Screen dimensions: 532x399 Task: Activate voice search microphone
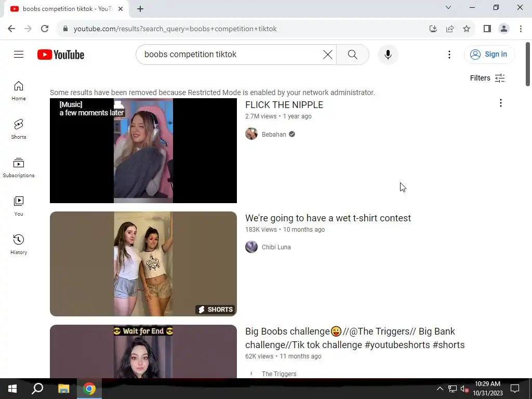pos(388,54)
